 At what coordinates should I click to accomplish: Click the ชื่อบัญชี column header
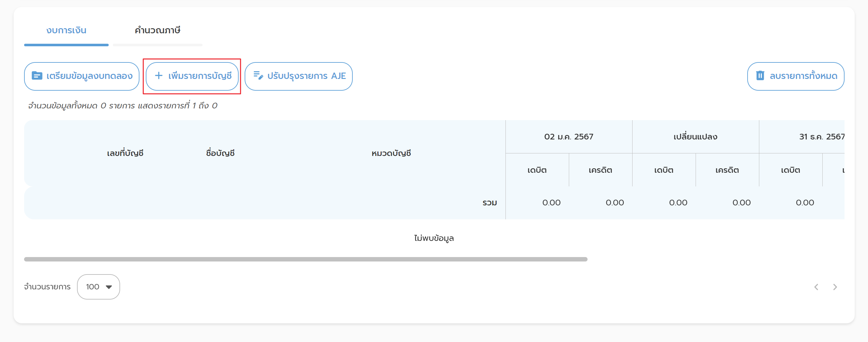click(220, 153)
